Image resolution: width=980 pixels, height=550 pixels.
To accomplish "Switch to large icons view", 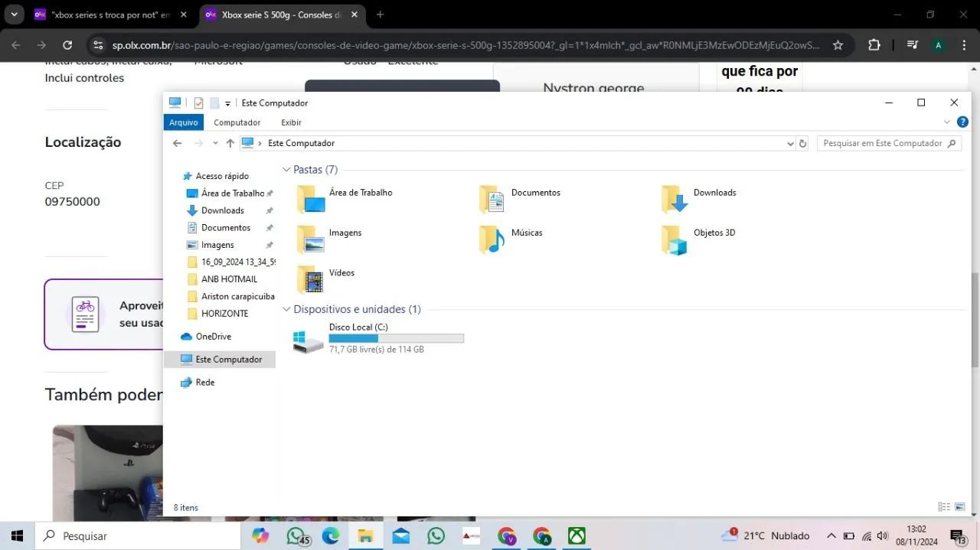I will (959, 506).
